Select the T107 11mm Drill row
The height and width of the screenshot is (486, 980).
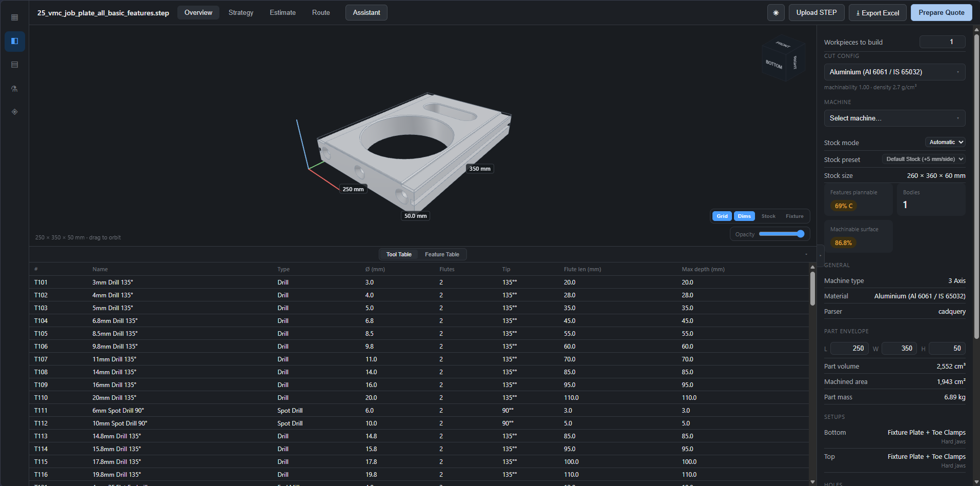pyautogui.click(x=419, y=359)
